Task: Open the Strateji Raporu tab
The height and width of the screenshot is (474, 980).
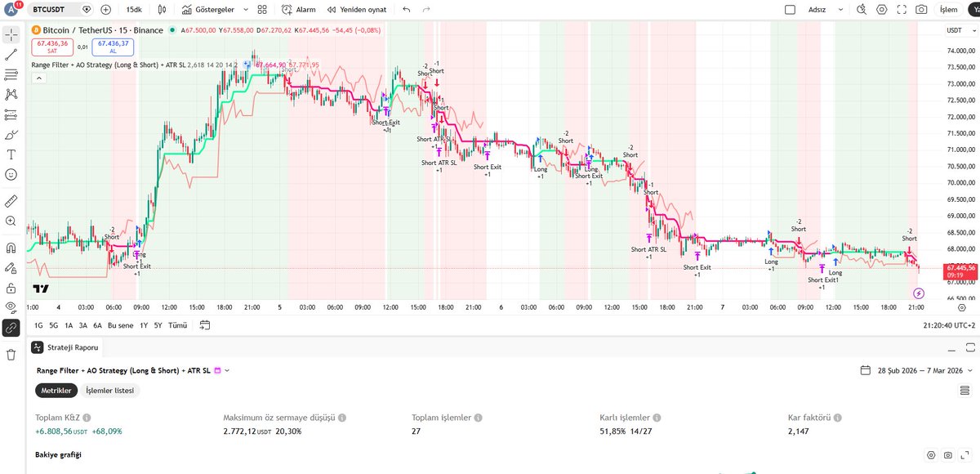Action: [65, 347]
